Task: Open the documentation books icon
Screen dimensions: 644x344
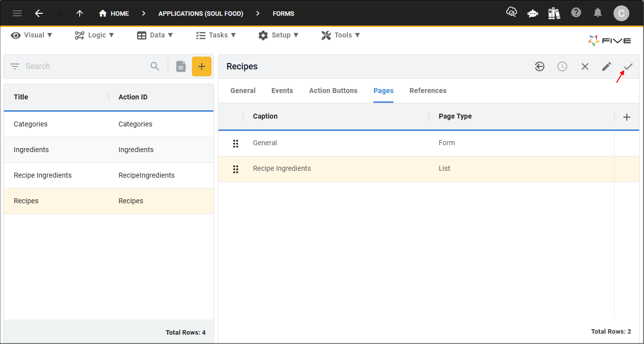Action: click(x=554, y=13)
